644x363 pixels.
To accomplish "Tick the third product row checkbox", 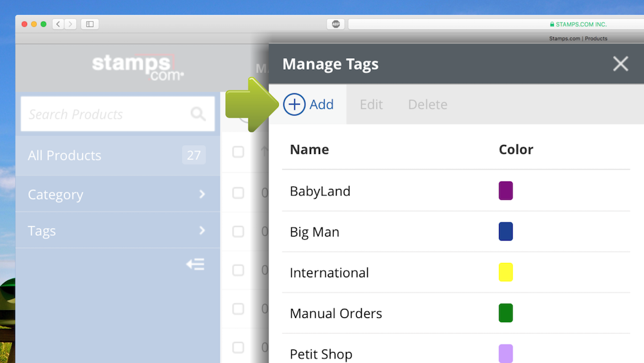I will pyautogui.click(x=238, y=231).
